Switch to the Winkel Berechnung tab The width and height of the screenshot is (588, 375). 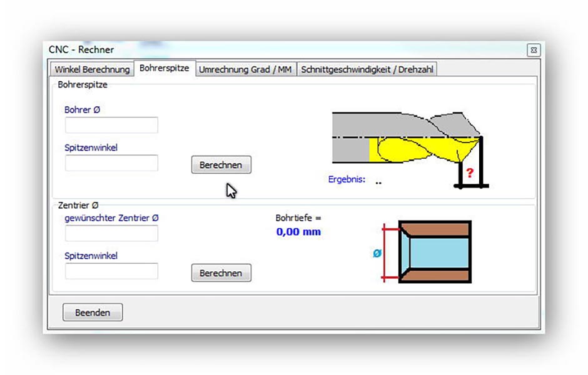coord(92,69)
